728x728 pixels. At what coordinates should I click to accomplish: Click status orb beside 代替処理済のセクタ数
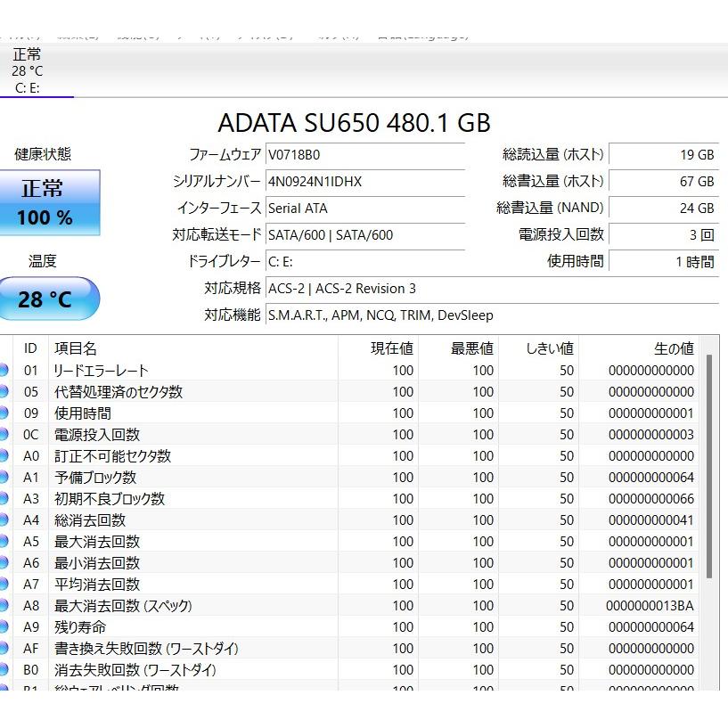(x=3, y=392)
